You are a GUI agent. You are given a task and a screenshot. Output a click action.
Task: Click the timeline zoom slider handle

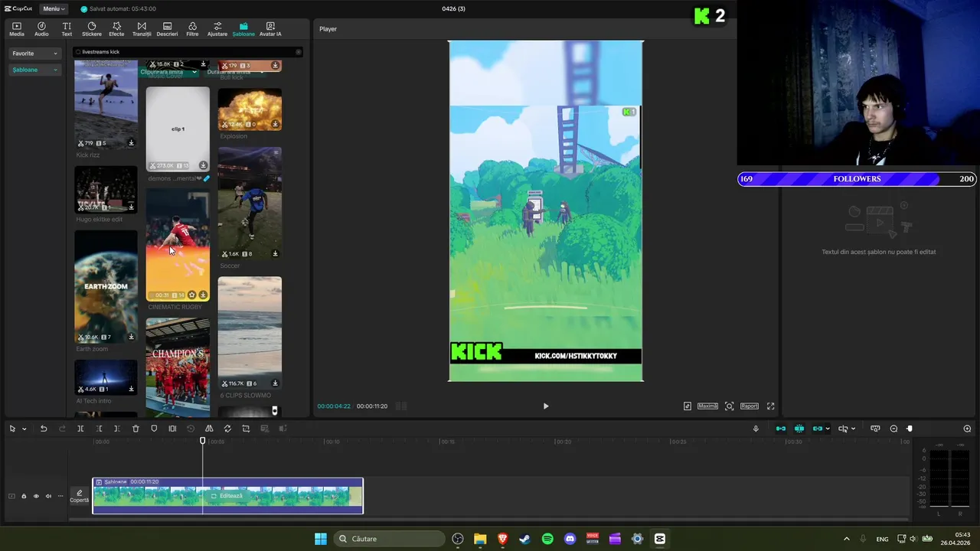910,429
